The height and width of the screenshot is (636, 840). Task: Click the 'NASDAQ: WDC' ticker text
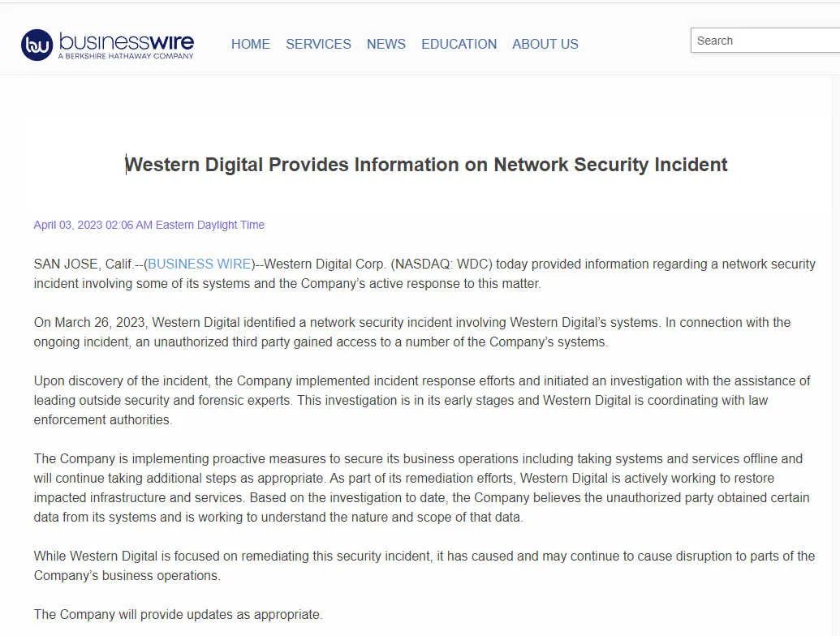(x=442, y=264)
